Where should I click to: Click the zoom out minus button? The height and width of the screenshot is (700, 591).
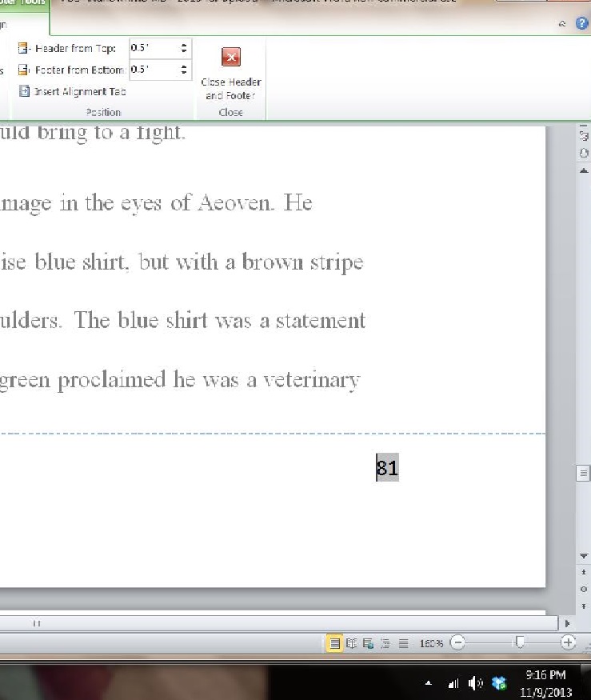[x=457, y=642]
